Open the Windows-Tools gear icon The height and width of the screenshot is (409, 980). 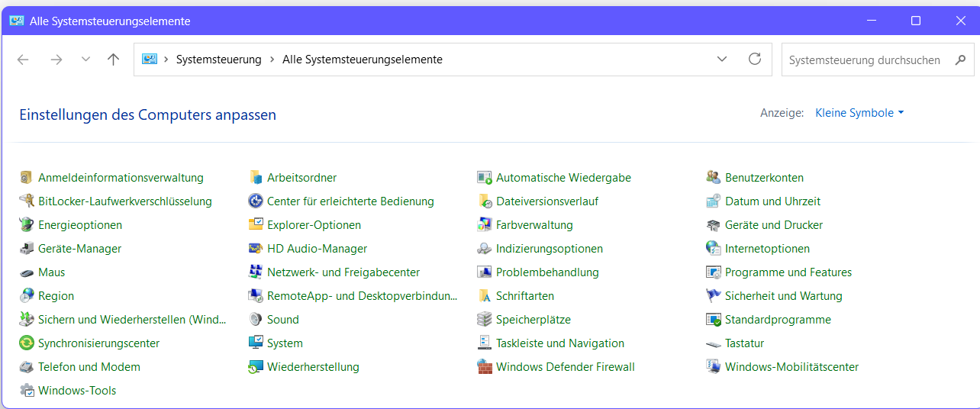pos(27,391)
